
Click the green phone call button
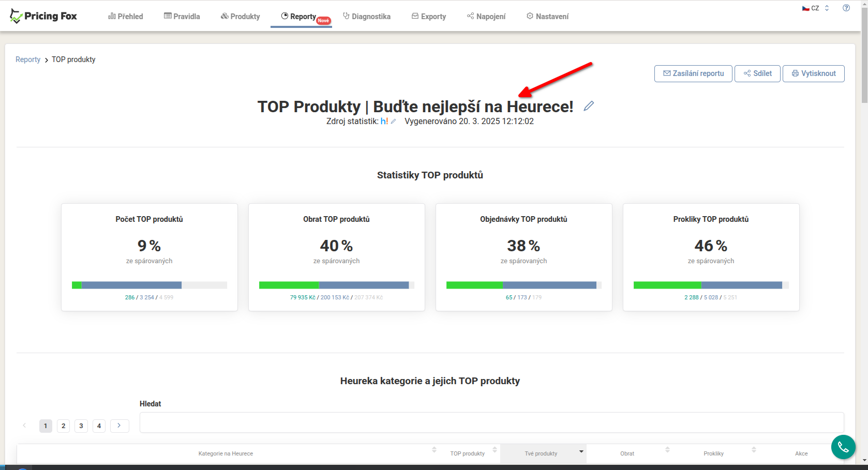843,447
